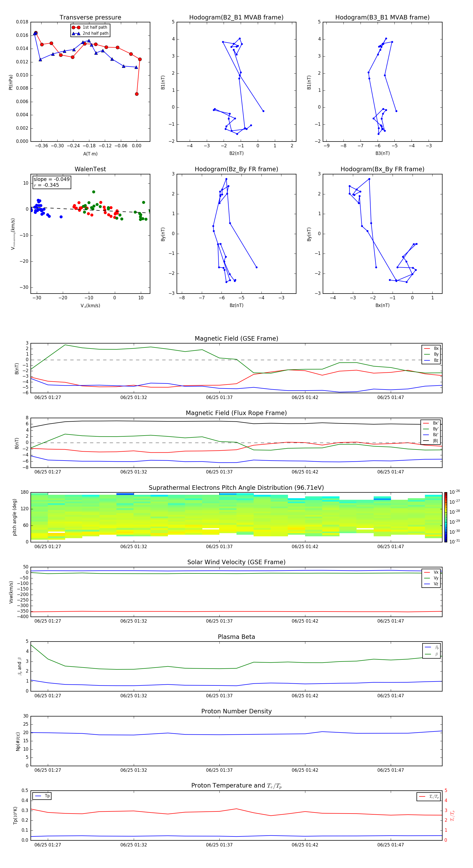Select the Te/Tp legend box
The height and width of the screenshot is (868, 473).
(x=429, y=796)
